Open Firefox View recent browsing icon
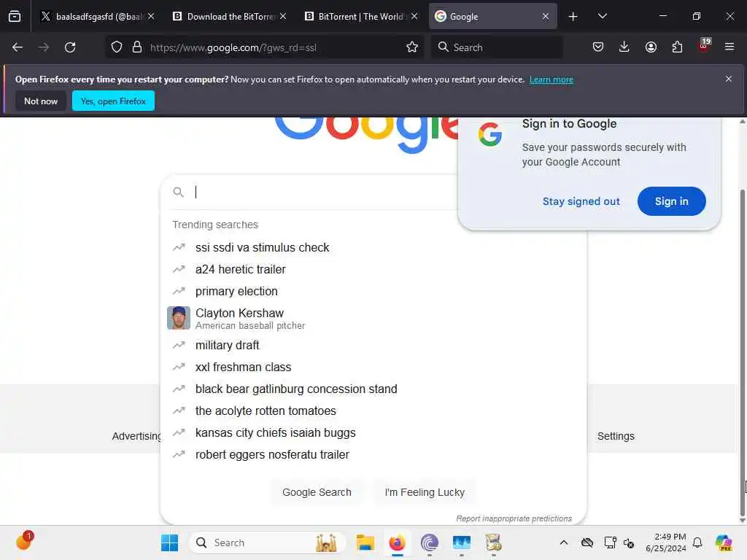The width and height of the screenshot is (747, 560). coord(15,16)
